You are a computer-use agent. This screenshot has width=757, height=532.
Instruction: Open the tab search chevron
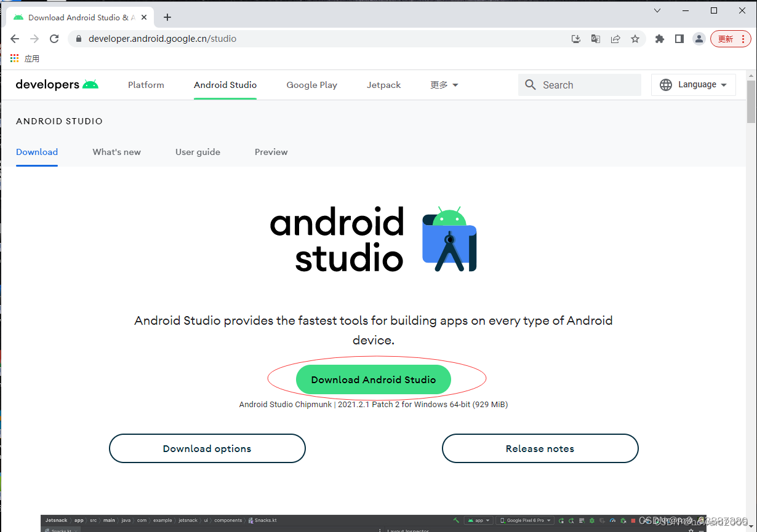657,10
